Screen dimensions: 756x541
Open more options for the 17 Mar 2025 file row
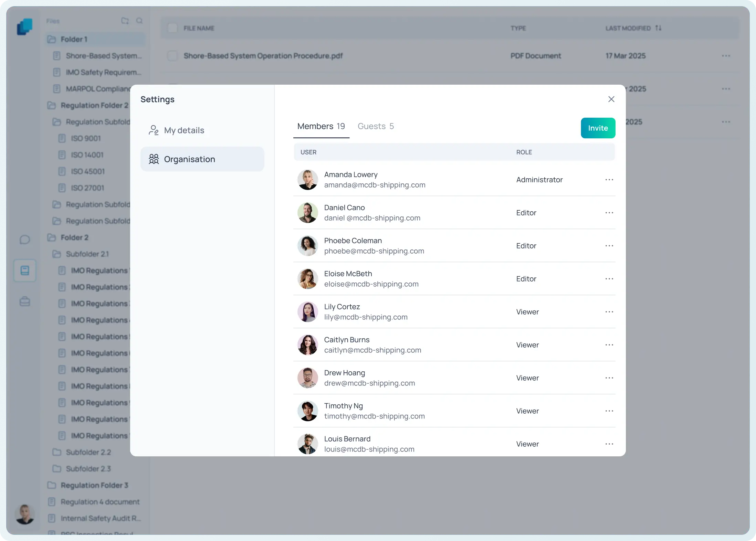[726, 56]
